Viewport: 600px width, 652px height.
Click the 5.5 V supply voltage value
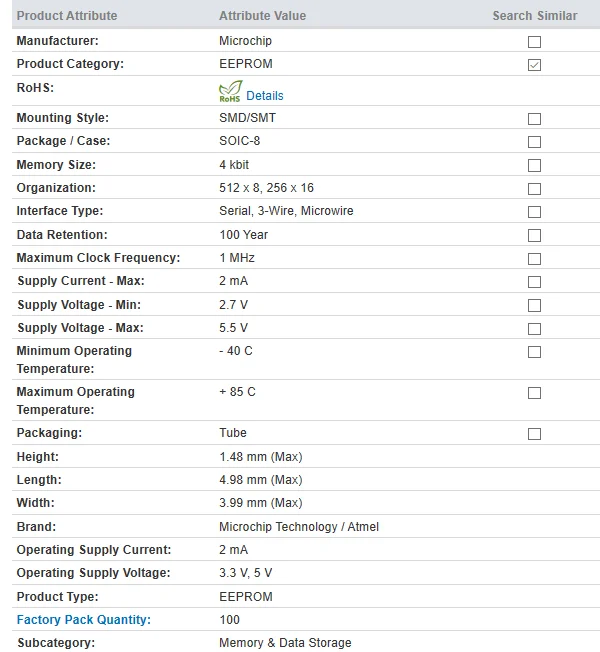click(x=233, y=328)
